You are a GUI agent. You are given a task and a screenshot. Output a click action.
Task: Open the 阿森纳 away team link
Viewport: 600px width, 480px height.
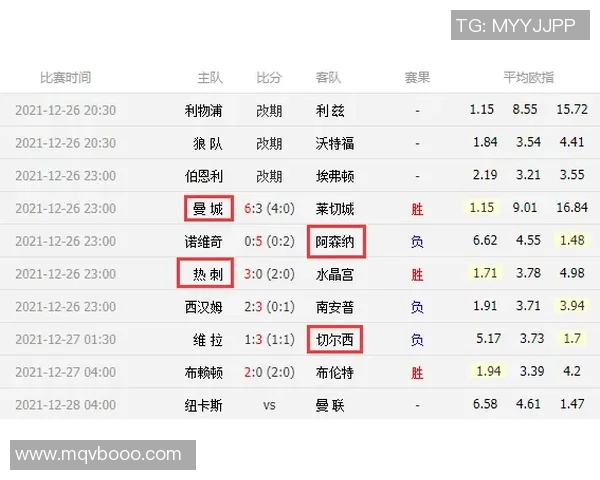click(x=335, y=241)
